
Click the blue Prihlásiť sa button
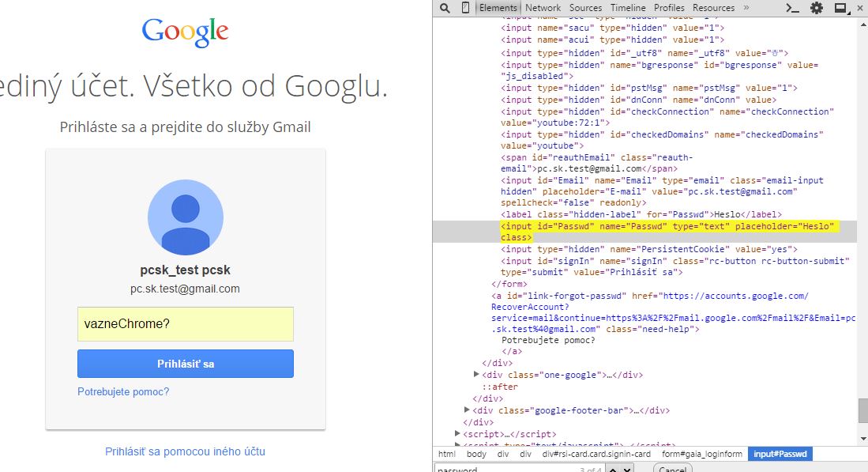pos(186,364)
